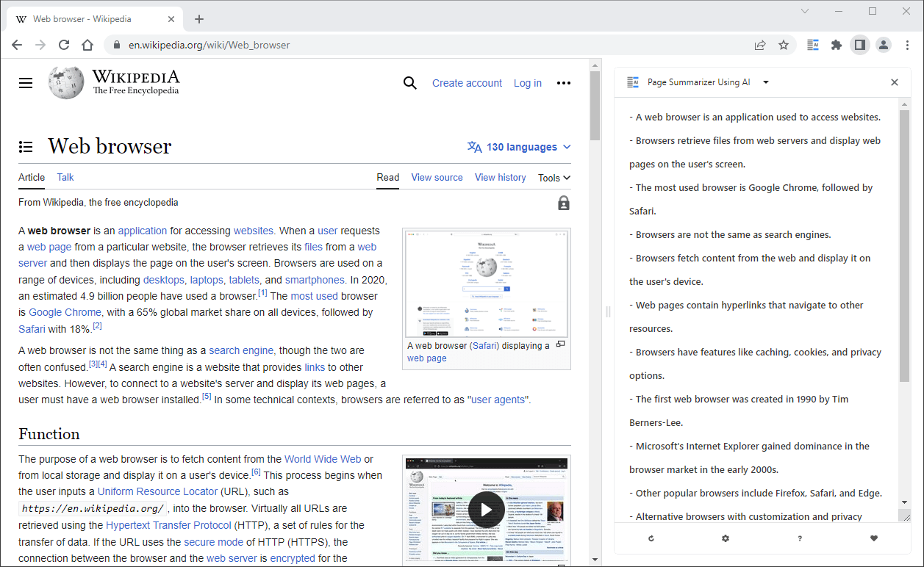
Task: Reload the current page
Action: pyautogui.click(x=64, y=45)
